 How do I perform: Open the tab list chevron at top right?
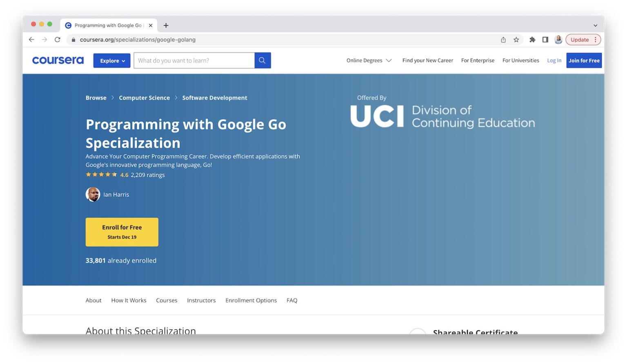click(x=595, y=25)
